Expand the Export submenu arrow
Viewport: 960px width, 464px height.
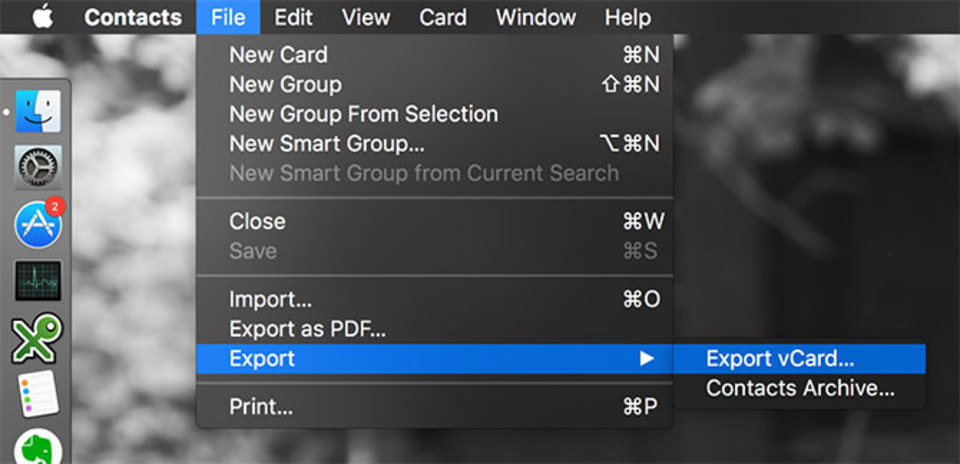pos(647,359)
